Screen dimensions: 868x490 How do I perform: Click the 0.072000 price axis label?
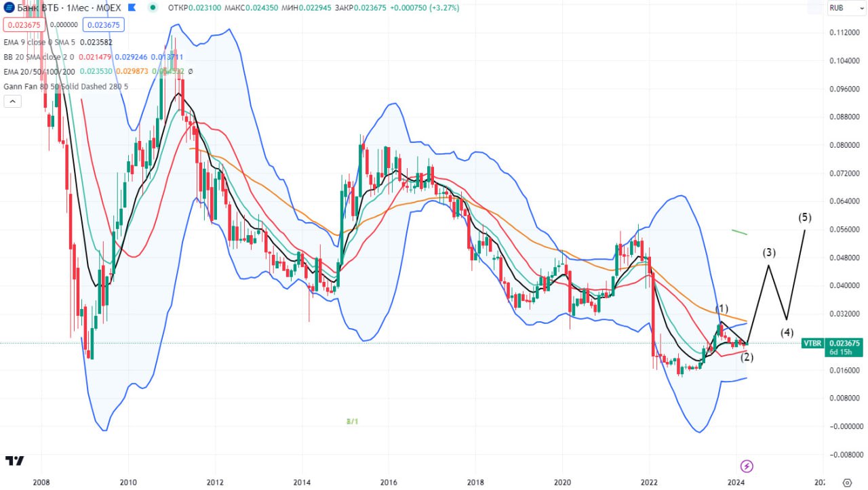tap(846, 173)
